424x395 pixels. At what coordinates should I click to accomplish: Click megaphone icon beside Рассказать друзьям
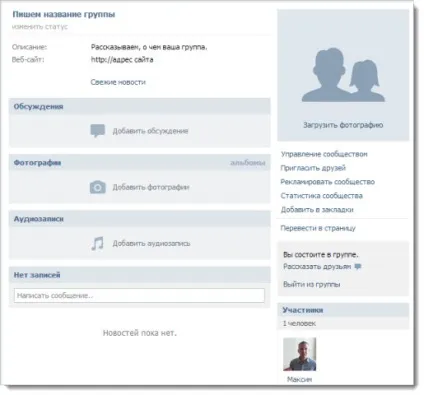coord(358,266)
